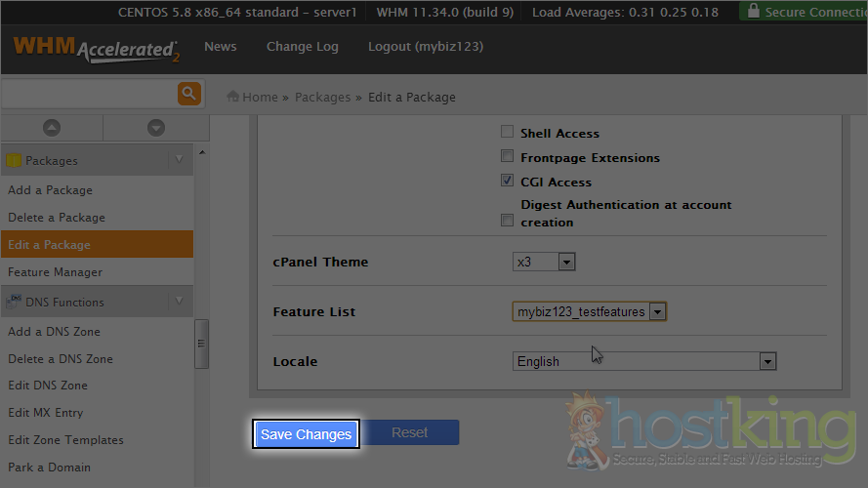Click the Home breadcrumb house icon

pyautogui.click(x=233, y=97)
